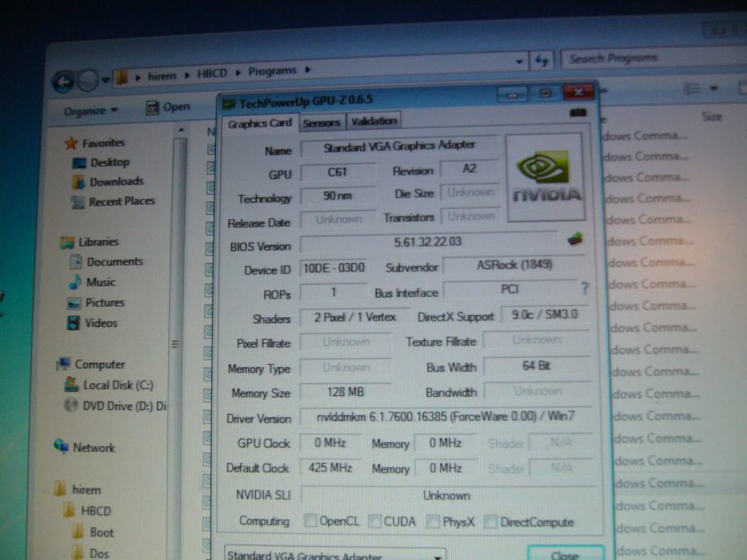Click the Explorer back arrow button
Viewport: 747px width, 560px height.
63,82
